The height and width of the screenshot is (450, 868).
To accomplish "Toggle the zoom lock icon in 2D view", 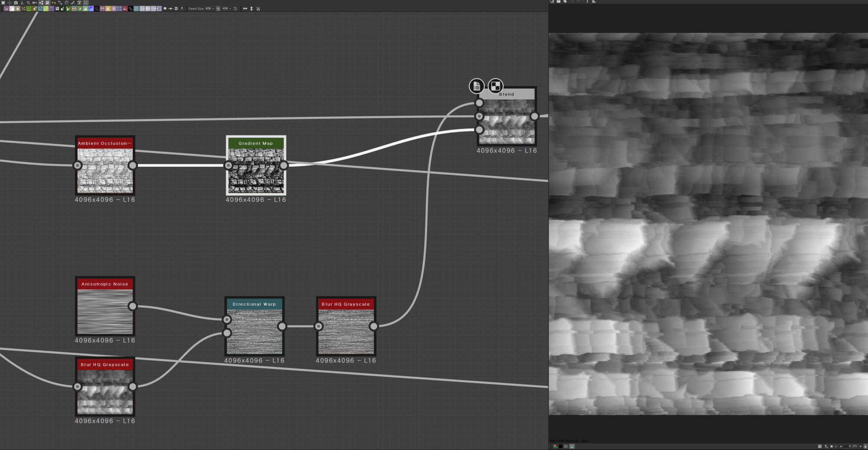I will click(x=865, y=446).
